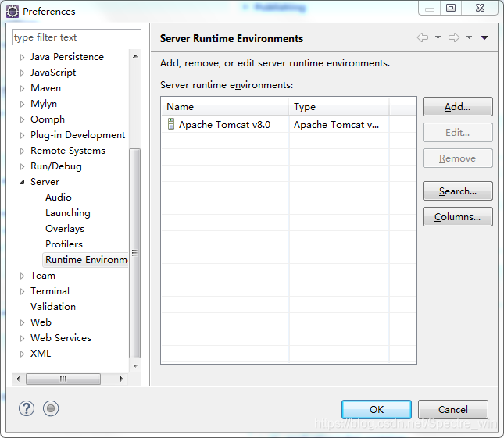This screenshot has width=504, height=438.
Task: Click the Type column header
Action: (x=339, y=107)
